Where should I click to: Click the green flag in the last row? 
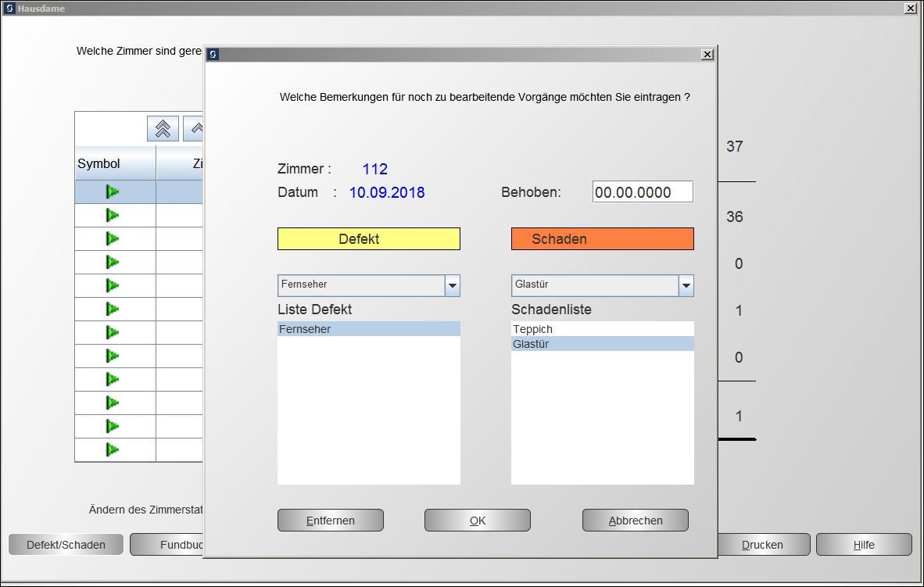tap(113, 449)
